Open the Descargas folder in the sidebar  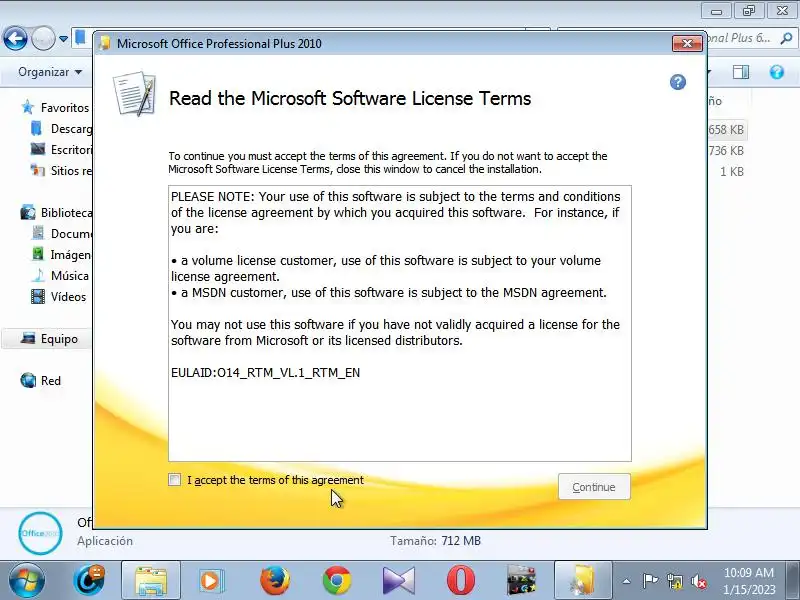point(61,129)
